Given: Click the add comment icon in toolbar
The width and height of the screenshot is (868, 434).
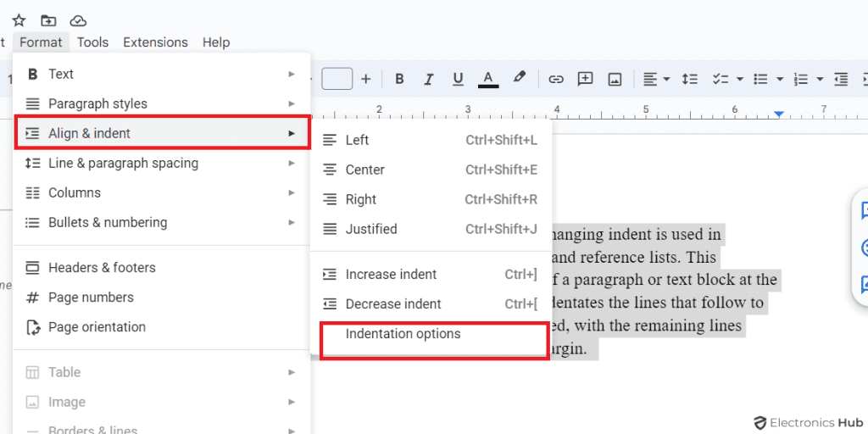Looking at the screenshot, I should [585, 79].
